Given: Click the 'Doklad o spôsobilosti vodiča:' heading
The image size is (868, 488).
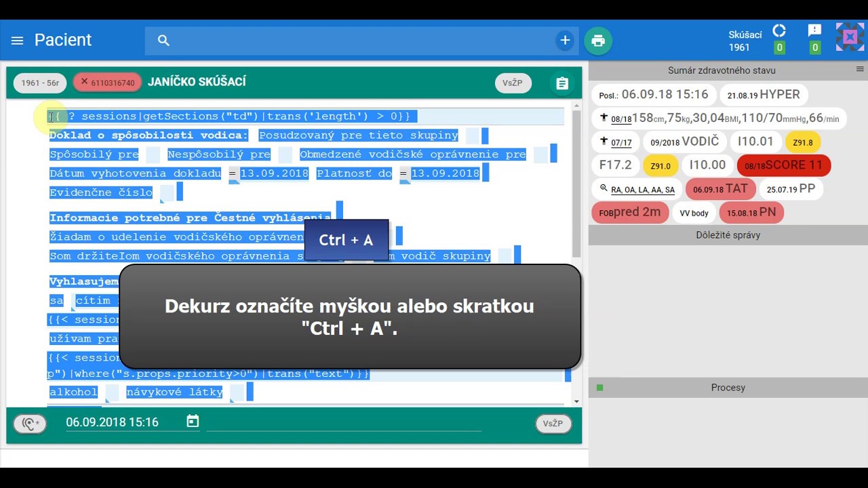Looking at the screenshot, I should point(149,136).
